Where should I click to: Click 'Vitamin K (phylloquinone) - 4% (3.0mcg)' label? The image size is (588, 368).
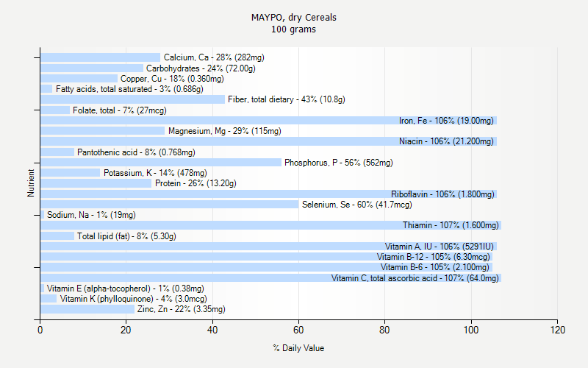point(134,299)
